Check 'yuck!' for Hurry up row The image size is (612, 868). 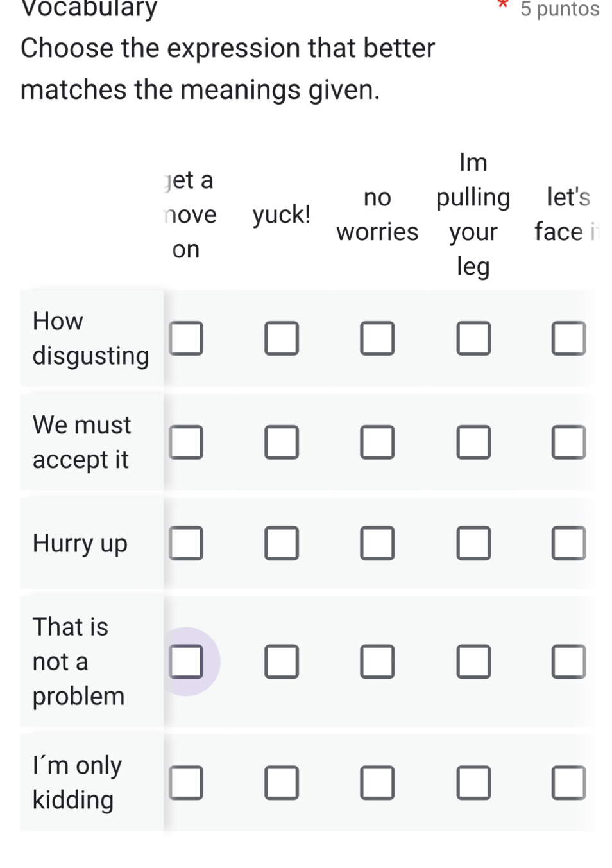click(282, 543)
